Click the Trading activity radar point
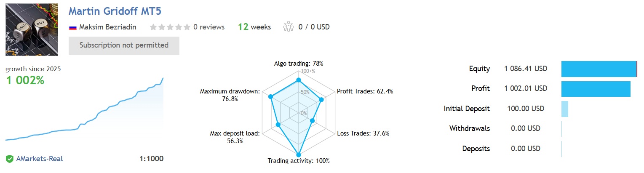This screenshot has width=644, height=173. [x=299, y=154]
